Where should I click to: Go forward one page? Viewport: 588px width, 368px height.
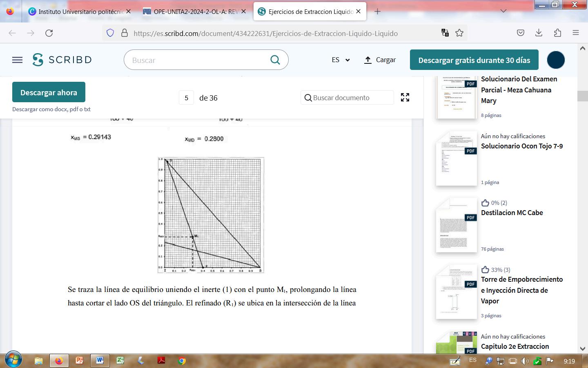31,33
